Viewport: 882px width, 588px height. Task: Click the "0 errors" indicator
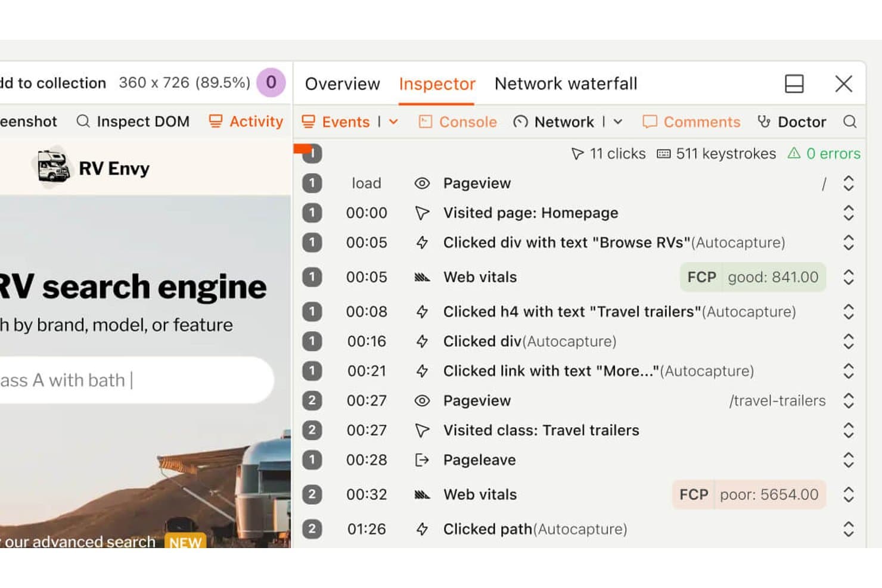coord(824,154)
